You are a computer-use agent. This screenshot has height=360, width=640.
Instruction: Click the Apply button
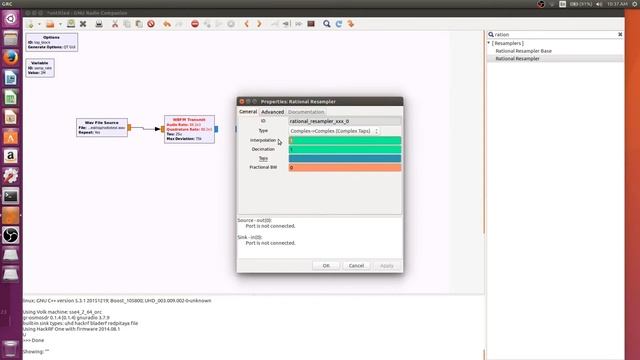(x=387, y=266)
